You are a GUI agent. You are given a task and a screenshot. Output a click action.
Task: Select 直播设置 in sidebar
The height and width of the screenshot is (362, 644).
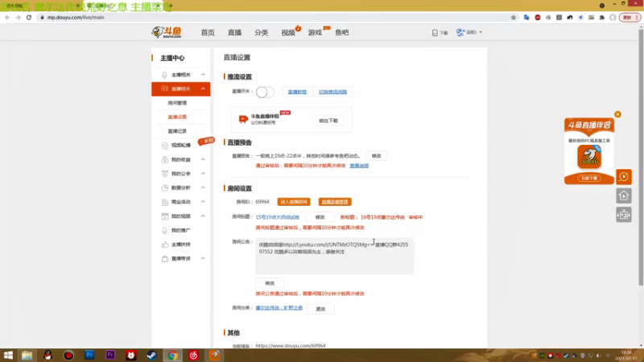click(x=177, y=117)
